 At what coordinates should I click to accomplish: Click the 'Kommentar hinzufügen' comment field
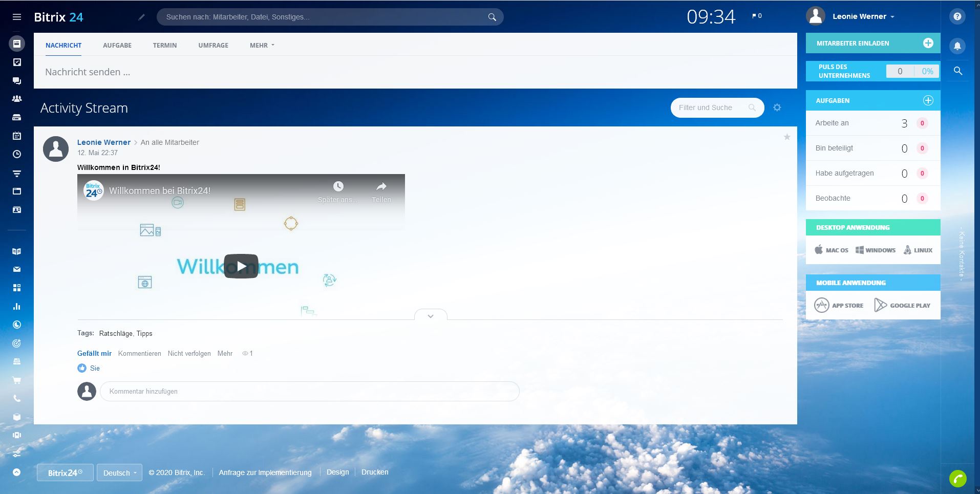pyautogui.click(x=310, y=391)
